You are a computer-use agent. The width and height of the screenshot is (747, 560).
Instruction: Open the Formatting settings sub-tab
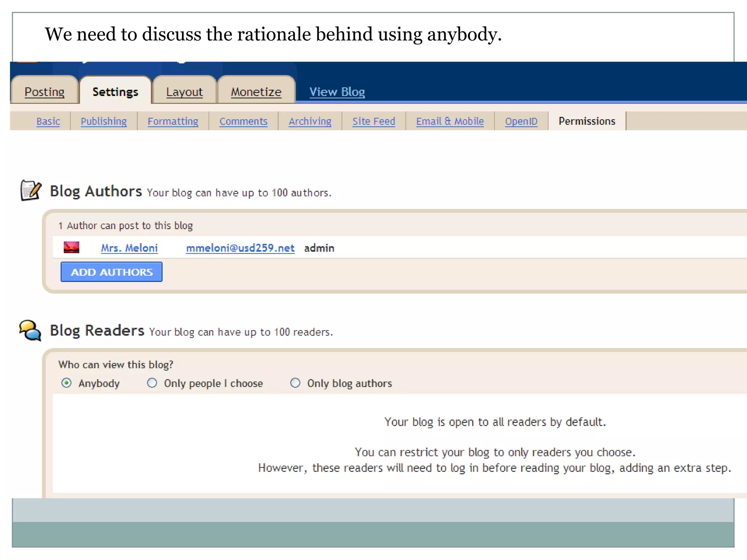coord(173,121)
